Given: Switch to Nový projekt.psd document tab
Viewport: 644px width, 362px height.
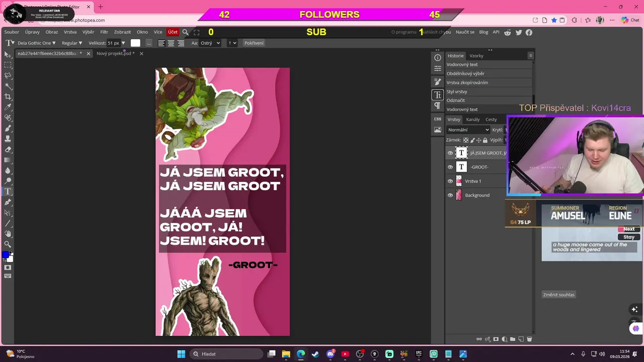Looking at the screenshot, I should 115,53.
